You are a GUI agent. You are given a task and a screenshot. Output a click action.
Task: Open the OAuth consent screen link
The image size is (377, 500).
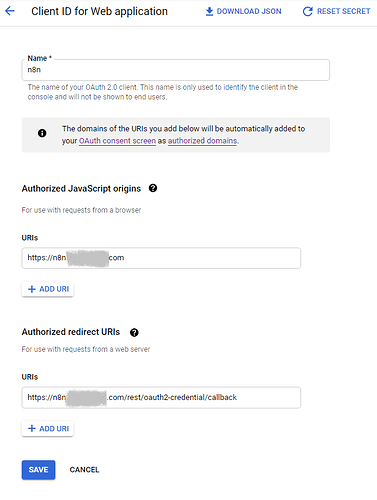117,141
